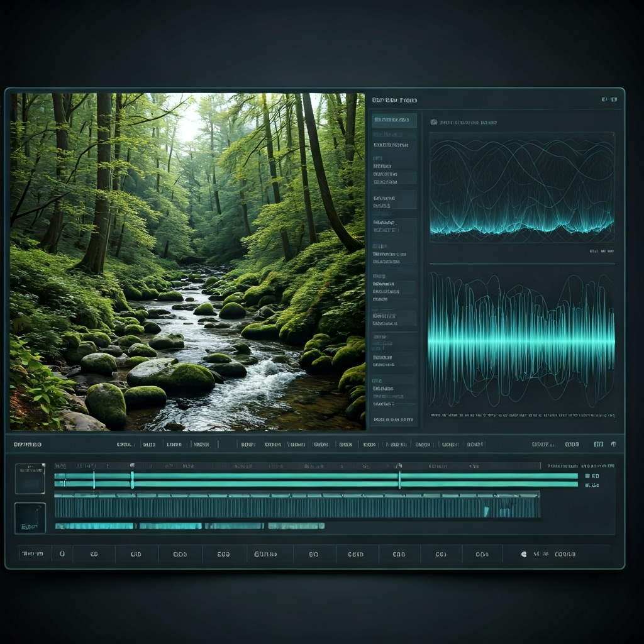Click the leftmost marker on the top timeline track

pos(94,479)
